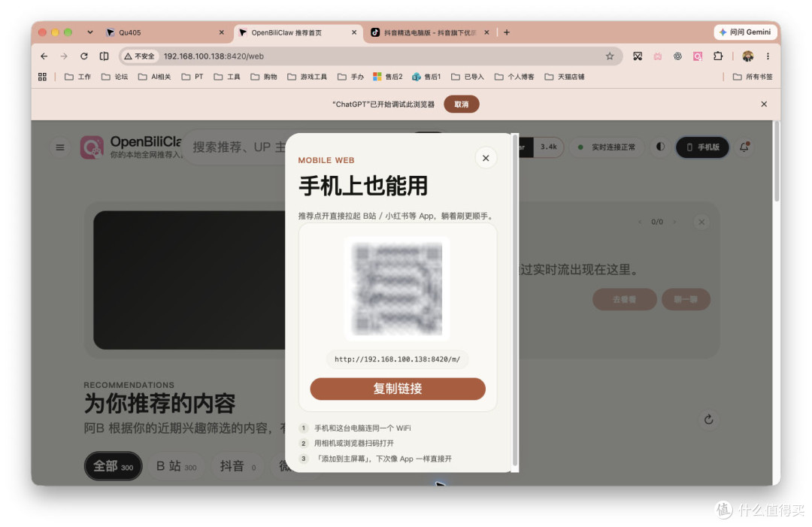
Task: Open the extensions puzzle icon
Action: tap(718, 56)
